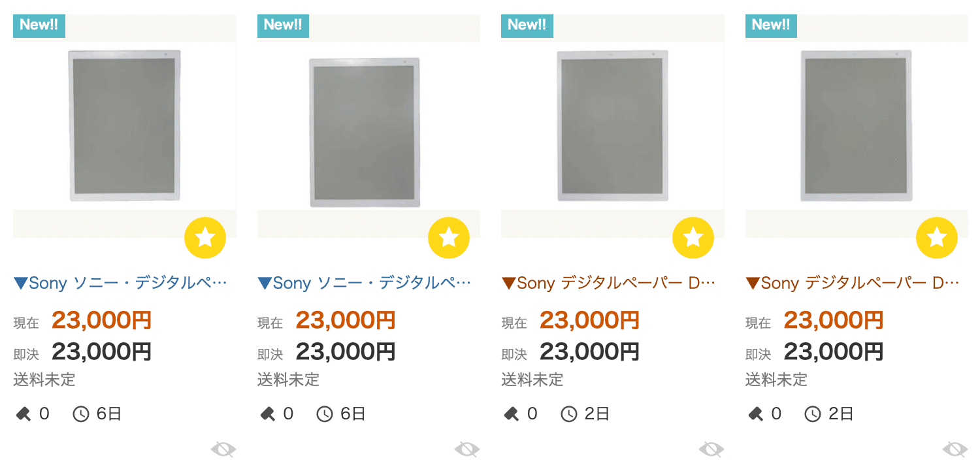Click third listing's digital paper thumbnail
980x471 pixels.
coord(612,125)
